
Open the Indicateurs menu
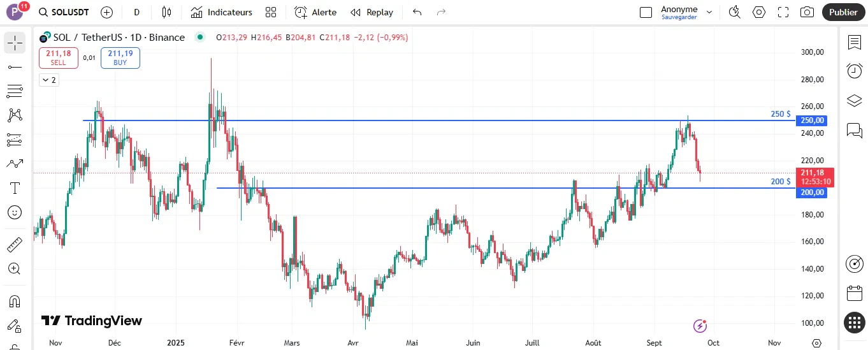click(x=222, y=12)
